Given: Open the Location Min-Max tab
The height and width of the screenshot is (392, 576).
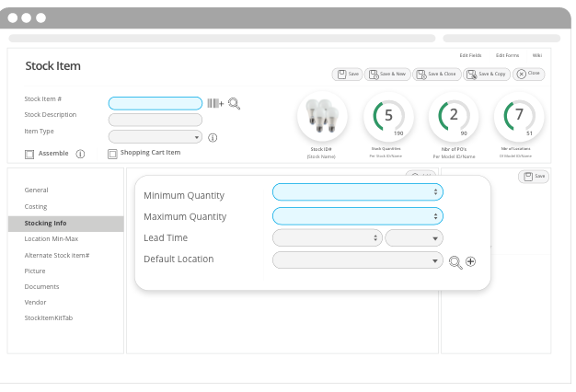Looking at the screenshot, I should click(51, 238).
